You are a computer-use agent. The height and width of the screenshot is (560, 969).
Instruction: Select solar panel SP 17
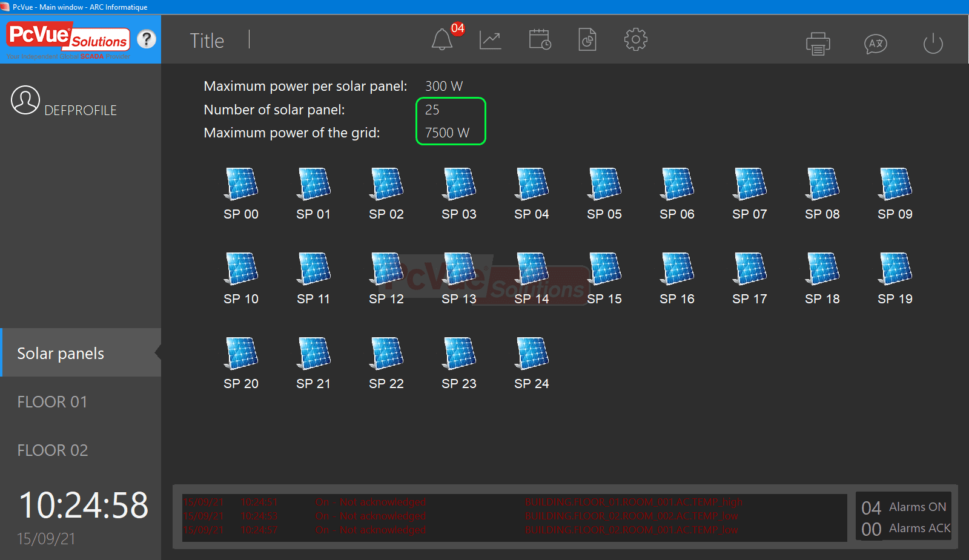point(750,269)
